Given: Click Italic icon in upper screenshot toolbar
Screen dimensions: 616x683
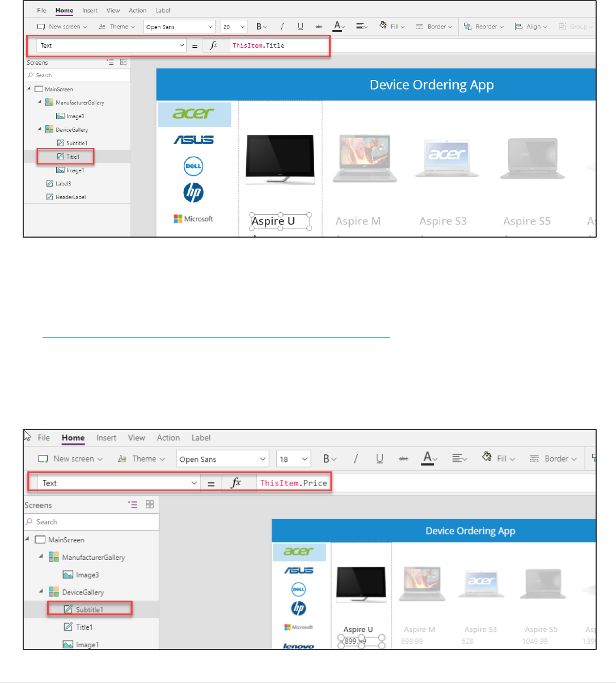Looking at the screenshot, I should point(282,27).
